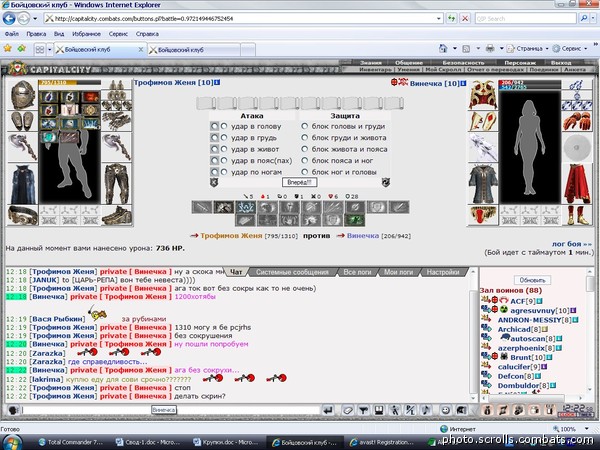Viewport: 600px width, 450px height.
Task: Switch to Системные сообщения chat tab
Action: coord(292,272)
